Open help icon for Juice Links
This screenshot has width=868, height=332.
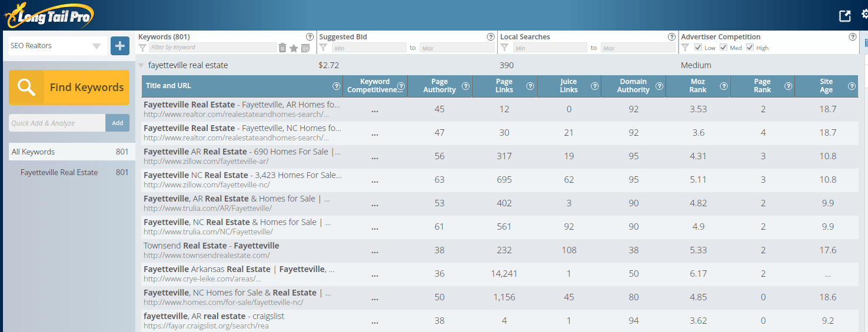pos(595,86)
